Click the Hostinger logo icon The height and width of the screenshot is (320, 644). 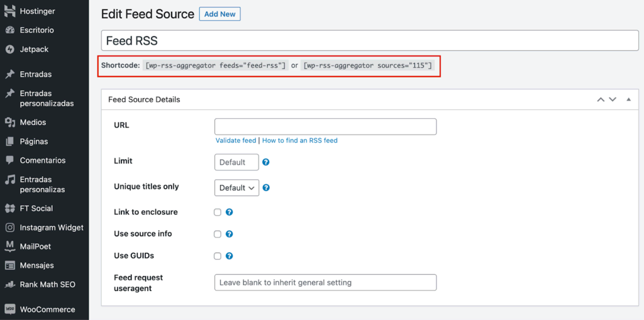[9, 11]
